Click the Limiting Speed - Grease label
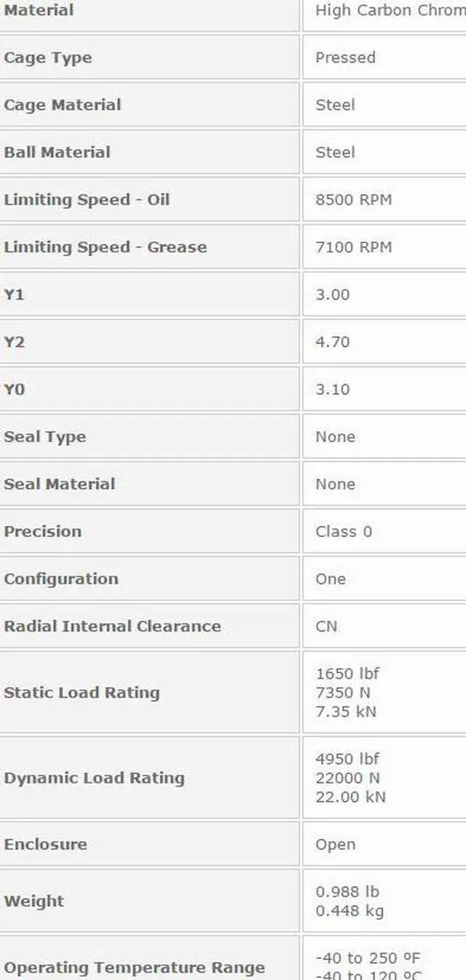 click(106, 247)
